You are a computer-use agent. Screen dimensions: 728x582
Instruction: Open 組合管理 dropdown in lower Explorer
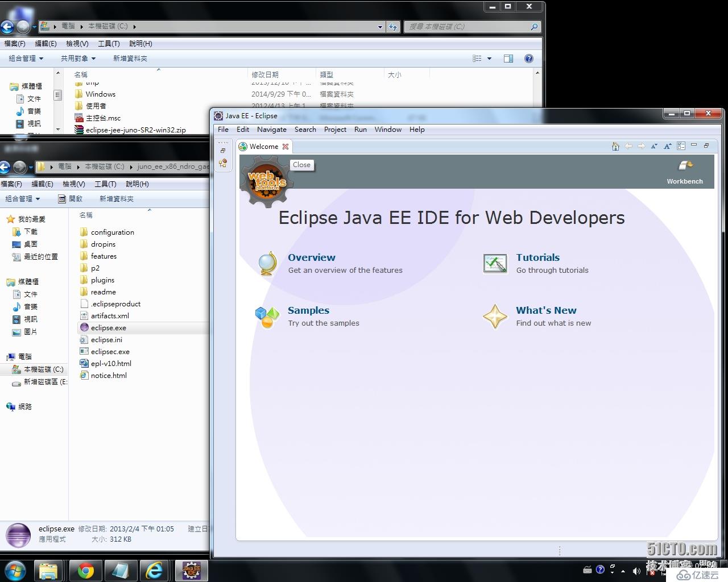point(23,199)
